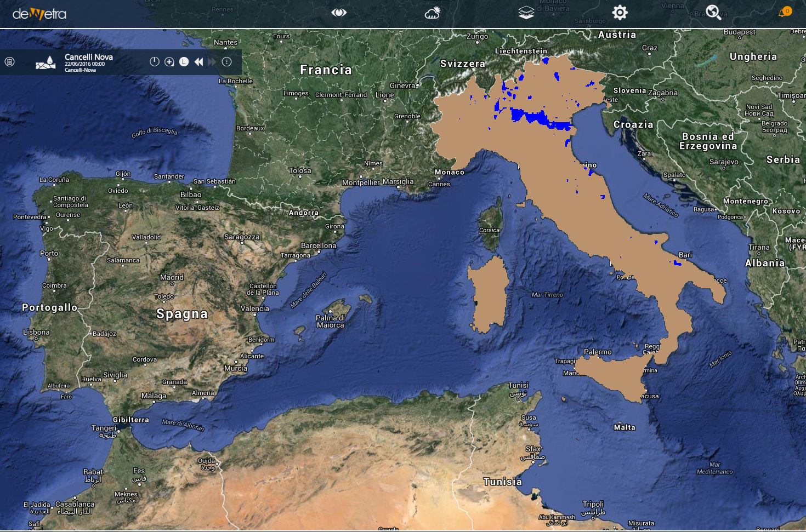The image size is (806, 532).
Task: Open the notifications bell
Action: [785, 12]
